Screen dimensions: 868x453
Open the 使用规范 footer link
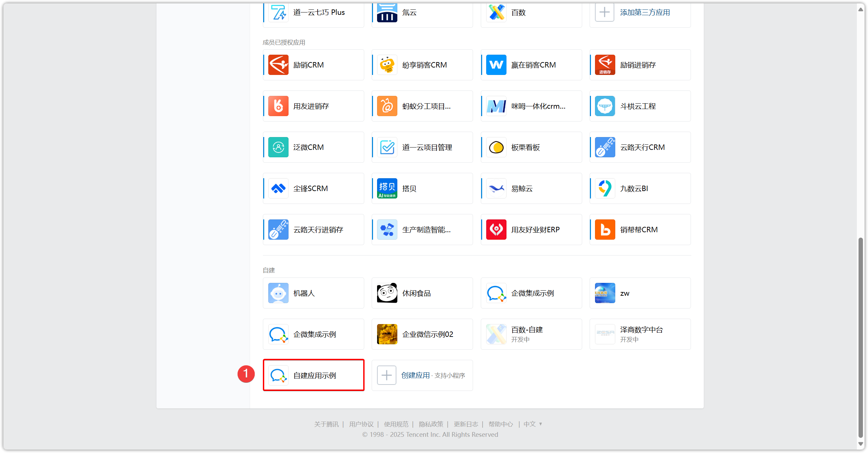point(396,424)
